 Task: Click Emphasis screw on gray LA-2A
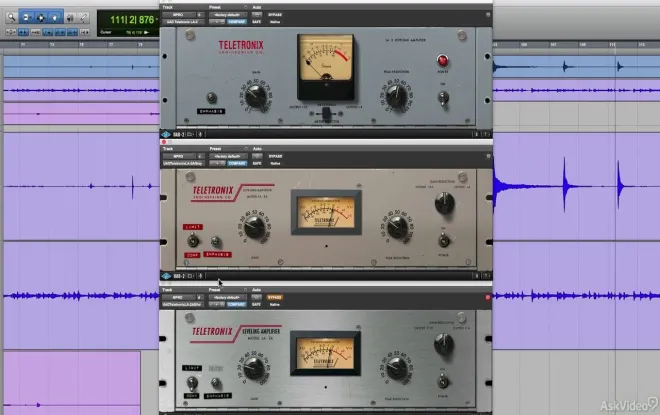point(216,241)
